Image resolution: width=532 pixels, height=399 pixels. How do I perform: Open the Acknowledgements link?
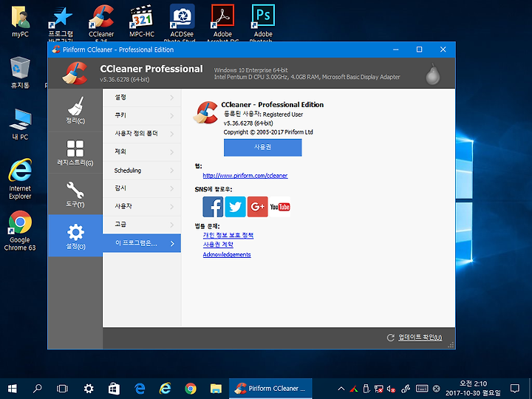[227, 254]
